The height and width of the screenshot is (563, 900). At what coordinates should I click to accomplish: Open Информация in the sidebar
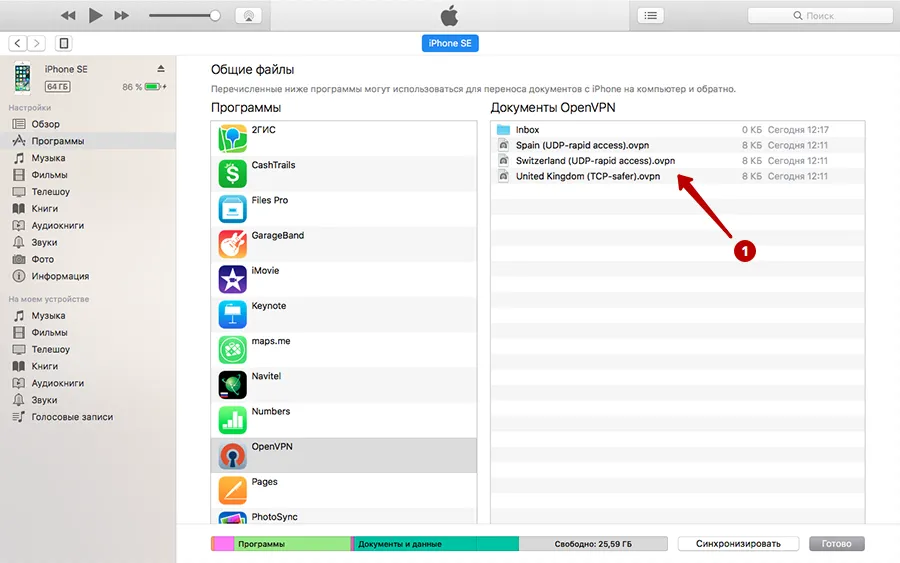[88, 276]
